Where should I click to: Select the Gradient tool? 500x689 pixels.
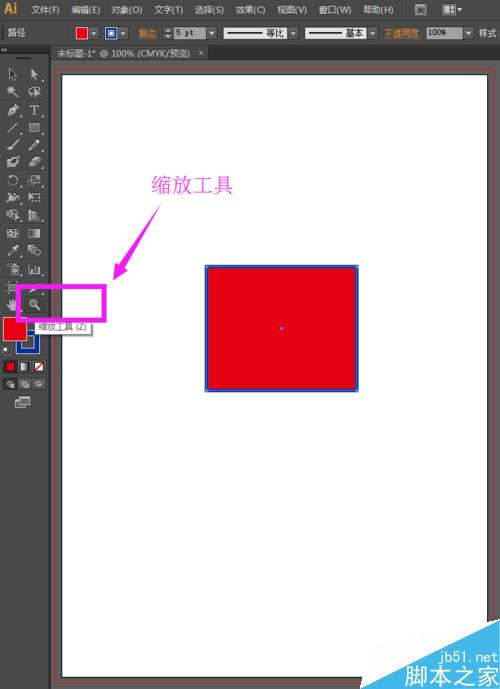point(34,233)
